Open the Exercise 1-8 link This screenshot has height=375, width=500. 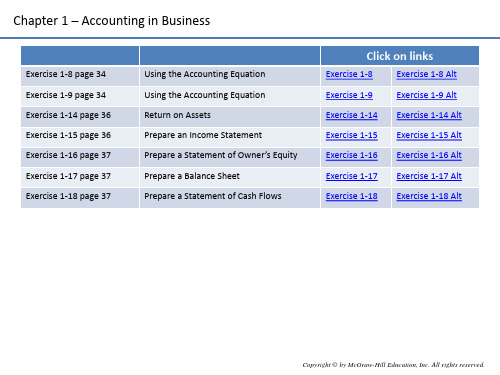(x=349, y=74)
